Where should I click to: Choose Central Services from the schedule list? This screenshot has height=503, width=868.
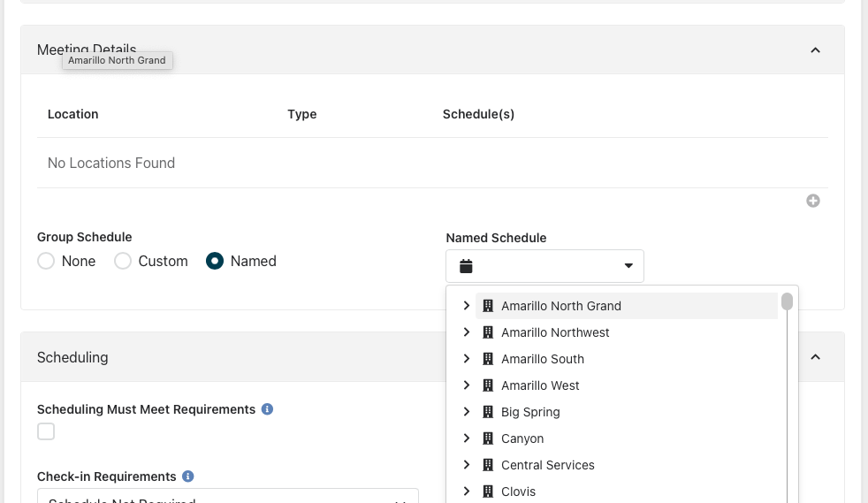pos(547,465)
